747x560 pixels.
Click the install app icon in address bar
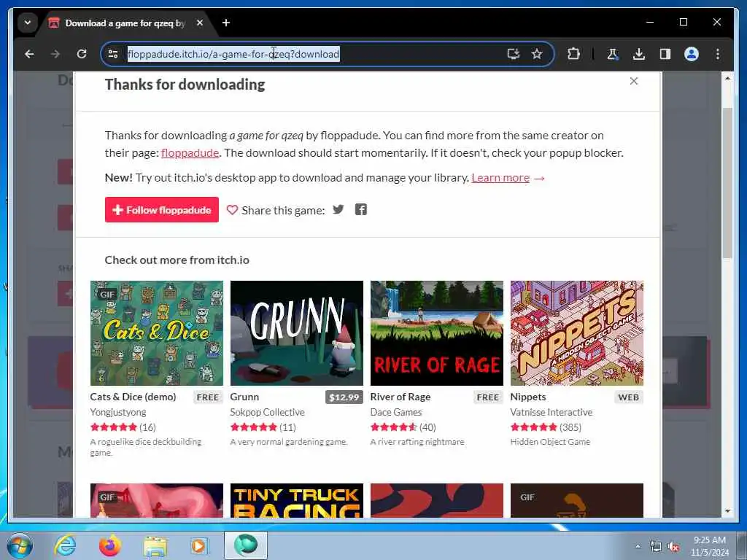(513, 54)
